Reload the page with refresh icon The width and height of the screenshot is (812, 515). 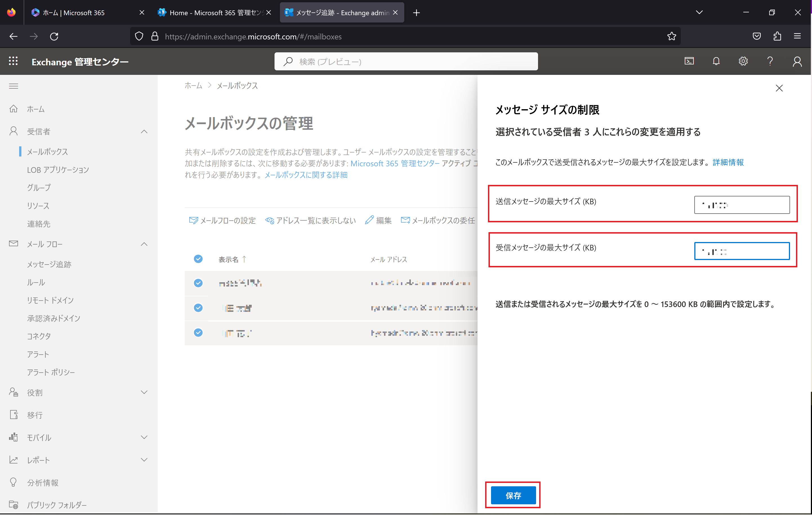click(54, 36)
